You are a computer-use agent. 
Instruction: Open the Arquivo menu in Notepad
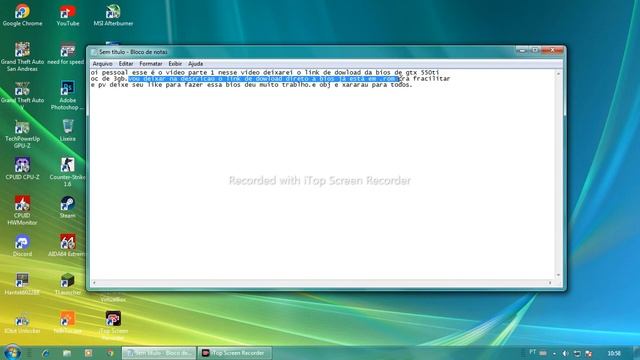102,64
